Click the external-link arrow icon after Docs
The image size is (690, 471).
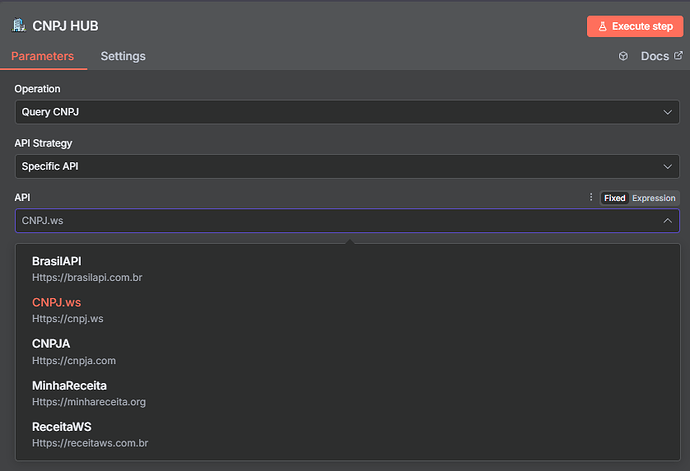pos(678,56)
